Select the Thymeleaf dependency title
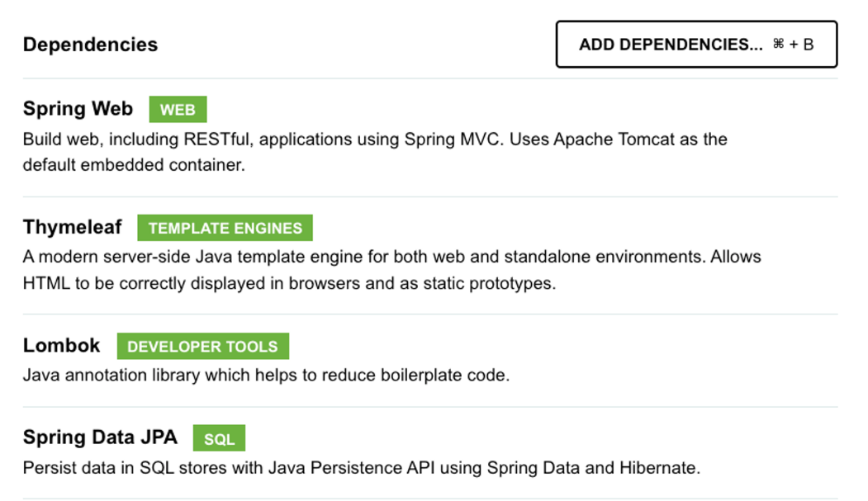The height and width of the screenshot is (501, 868). pos(72,227)
